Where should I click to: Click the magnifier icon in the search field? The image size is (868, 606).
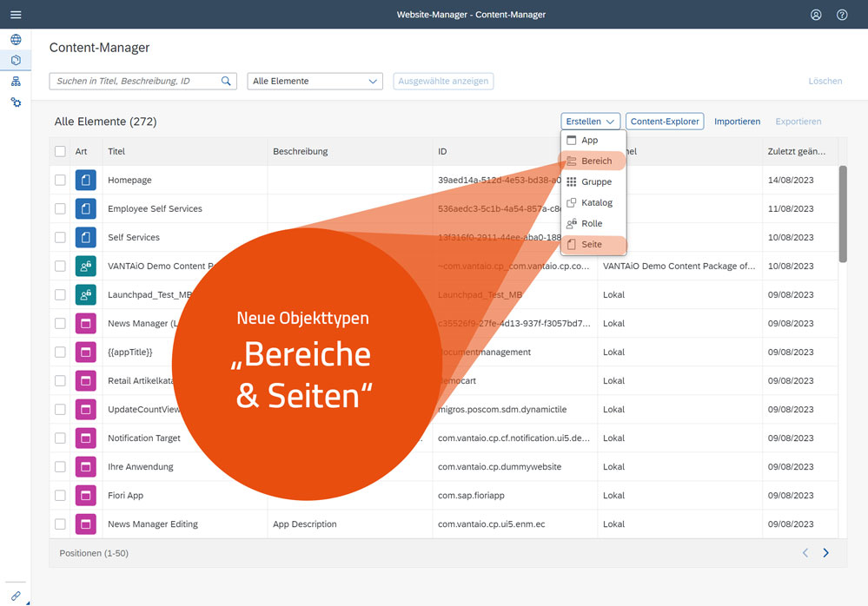pyautogui.click(x=227, y=80)
